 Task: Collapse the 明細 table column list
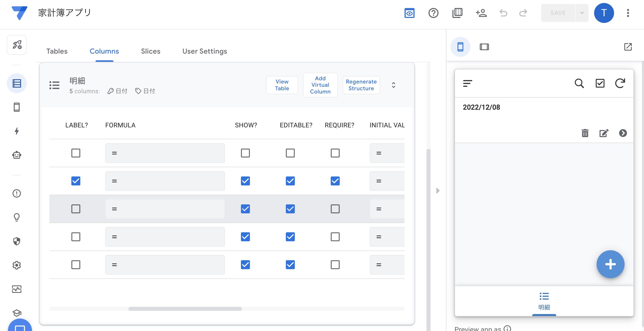(x=393, y=85)
